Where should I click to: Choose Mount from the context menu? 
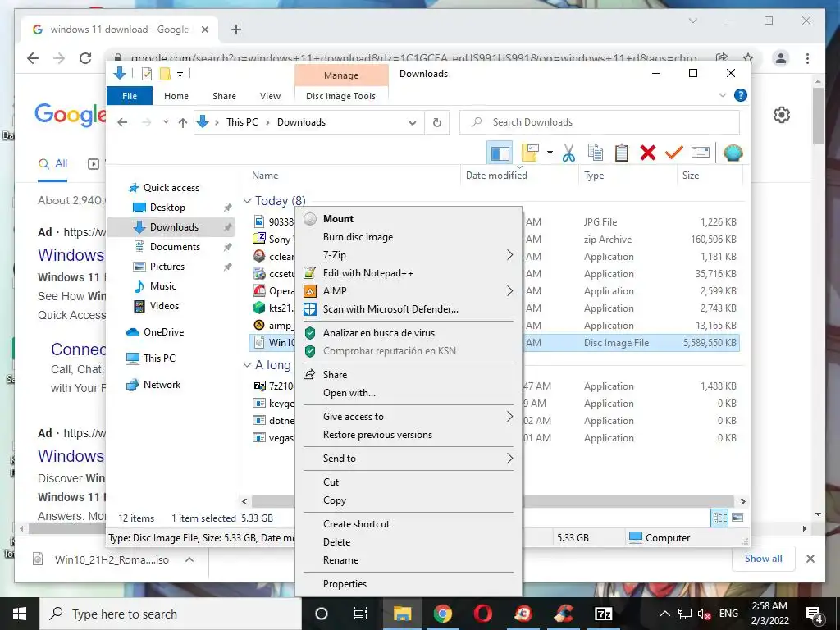pos(408,218)
